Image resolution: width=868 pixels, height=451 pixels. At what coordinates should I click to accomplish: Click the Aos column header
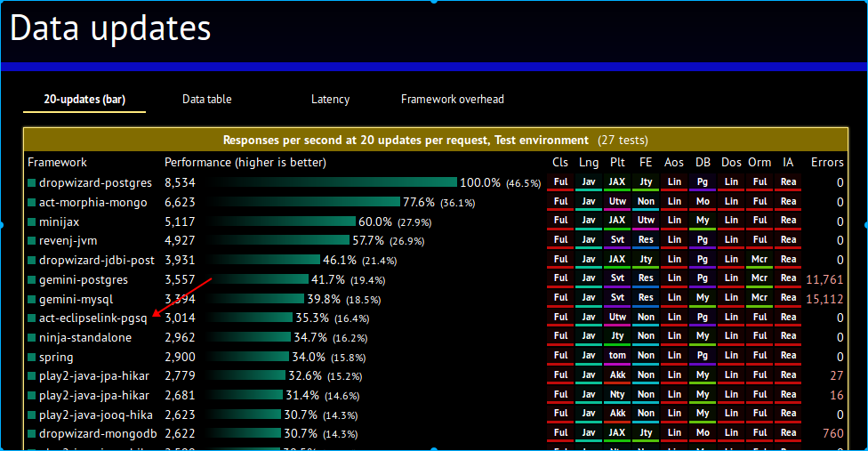tap(674, 162)
